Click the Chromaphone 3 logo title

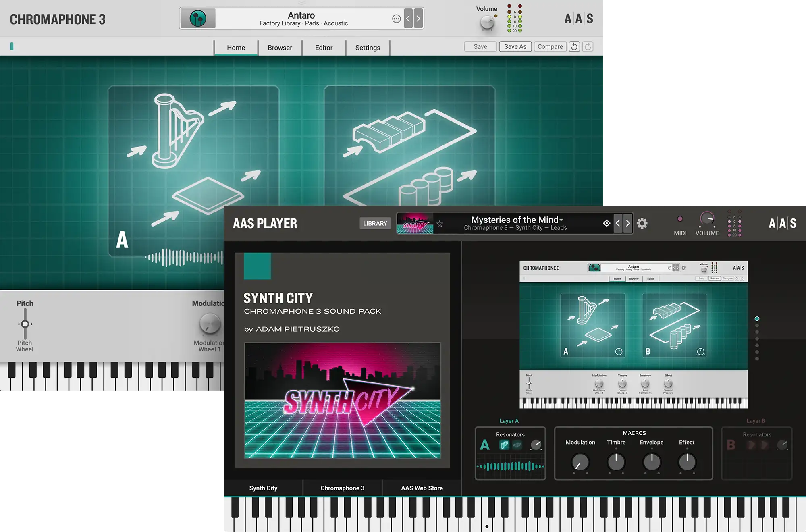click(58, 19)
